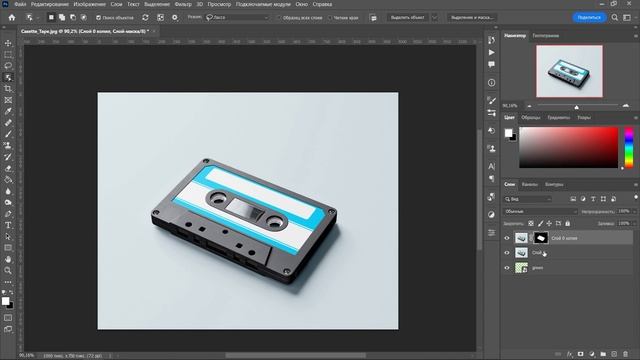Select the Rectangular Marquee tool
The height and width of the screenshot is (360, 640).
pyautogui.click(x=8, y=54)
